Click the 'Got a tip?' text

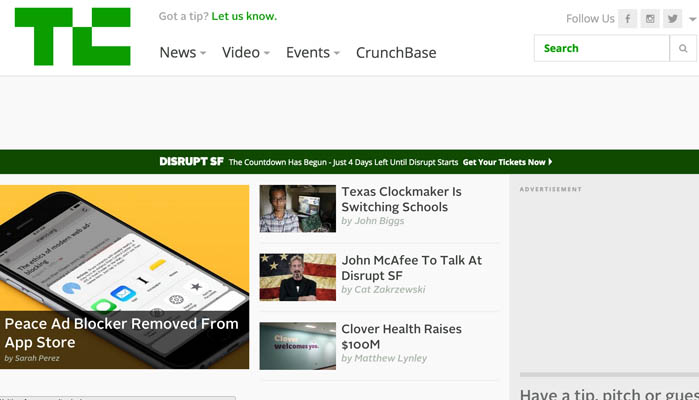pyautogui.click(x=183, y=16)
